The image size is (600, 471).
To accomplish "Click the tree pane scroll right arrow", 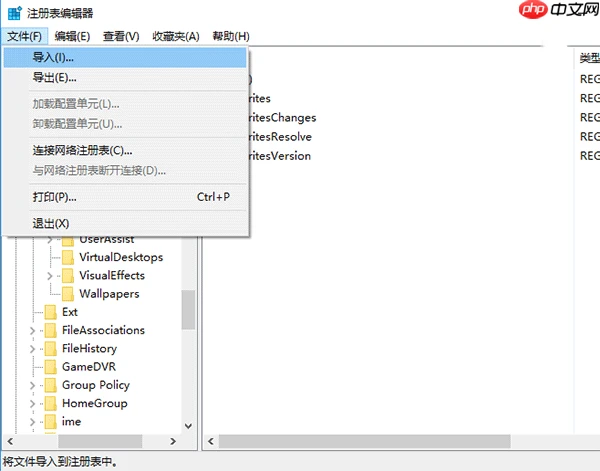I will 173,441.
